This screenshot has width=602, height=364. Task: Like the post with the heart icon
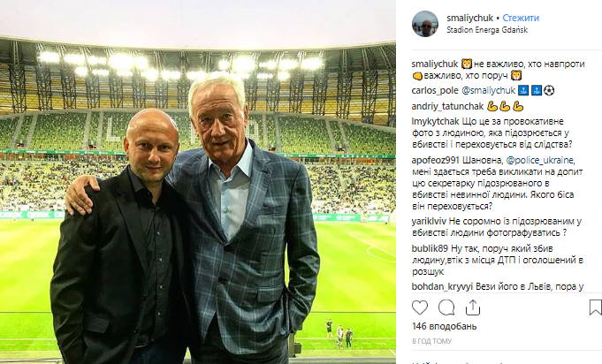tap(420, 307)
